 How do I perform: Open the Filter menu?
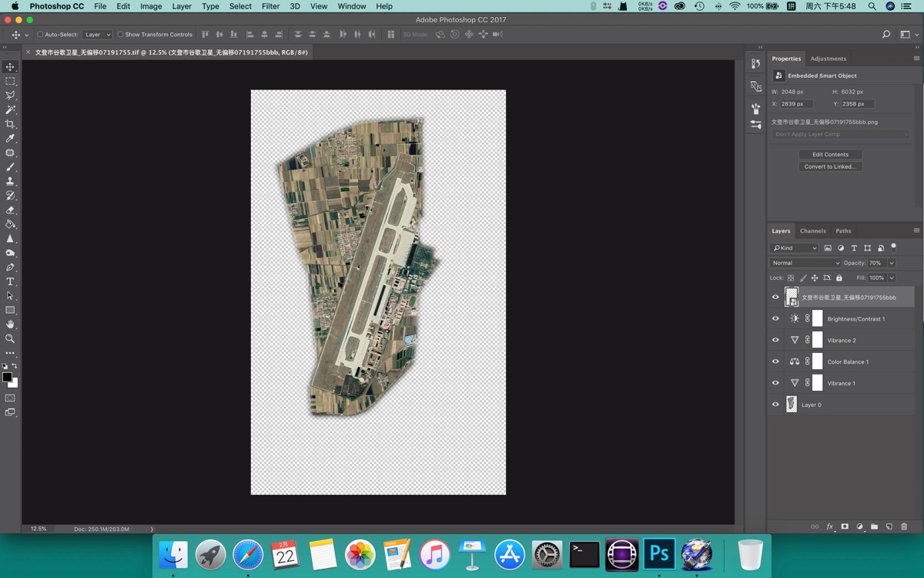270,6
